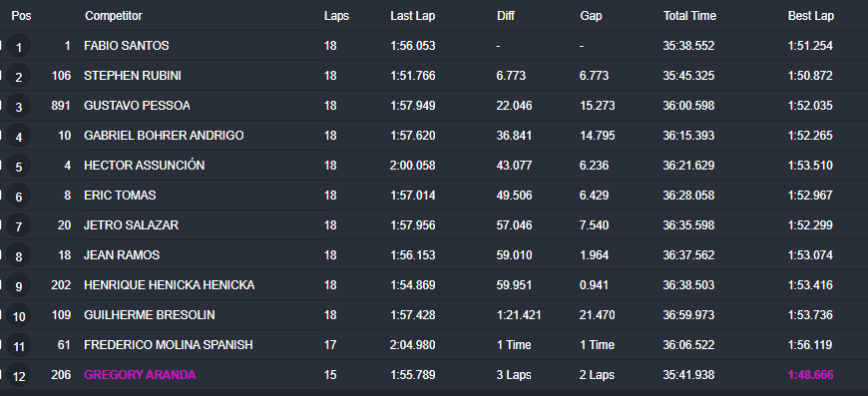
Task: Open competitor GREGORY ARANDA highlighted name
Action: [140, 375]
